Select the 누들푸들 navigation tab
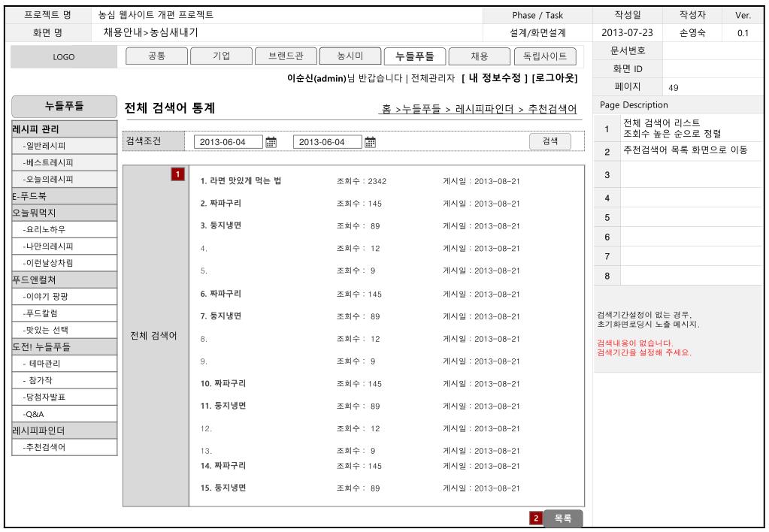Viewport: 769px width, 532px height. tap(415, 56)
